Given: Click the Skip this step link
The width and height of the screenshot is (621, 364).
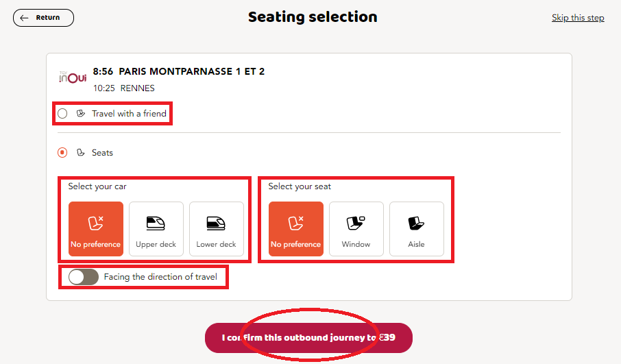Looking at the screenshot, I should (578, 18).
